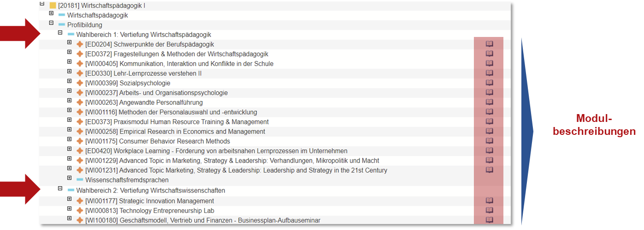Select WI000405 Kommunikation, Interaktion und Konflikte

[x=179, y=64]
